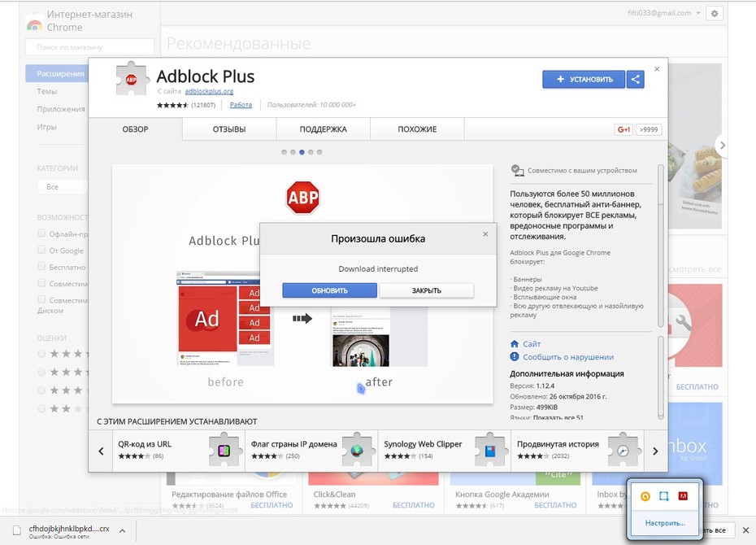Toggle the От Google checkbox
Viewport: 756px width, 545px height.
click(x=41, y=250)
